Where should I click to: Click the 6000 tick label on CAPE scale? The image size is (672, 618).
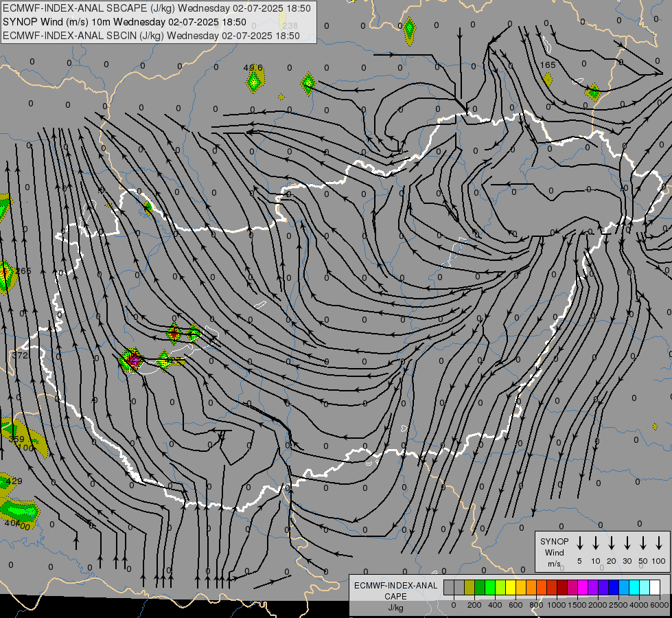659,605
